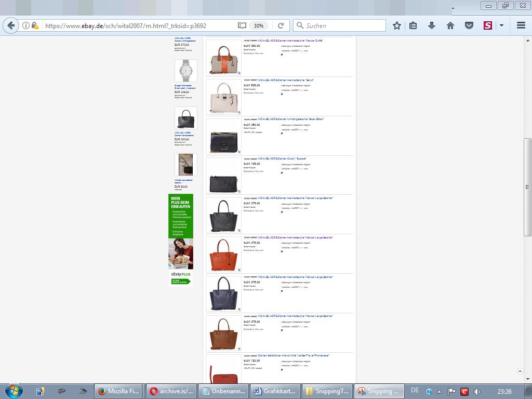532x399 pixels.
Task: Open dropdown arrow next to S extension
Action: pos(501,25)
